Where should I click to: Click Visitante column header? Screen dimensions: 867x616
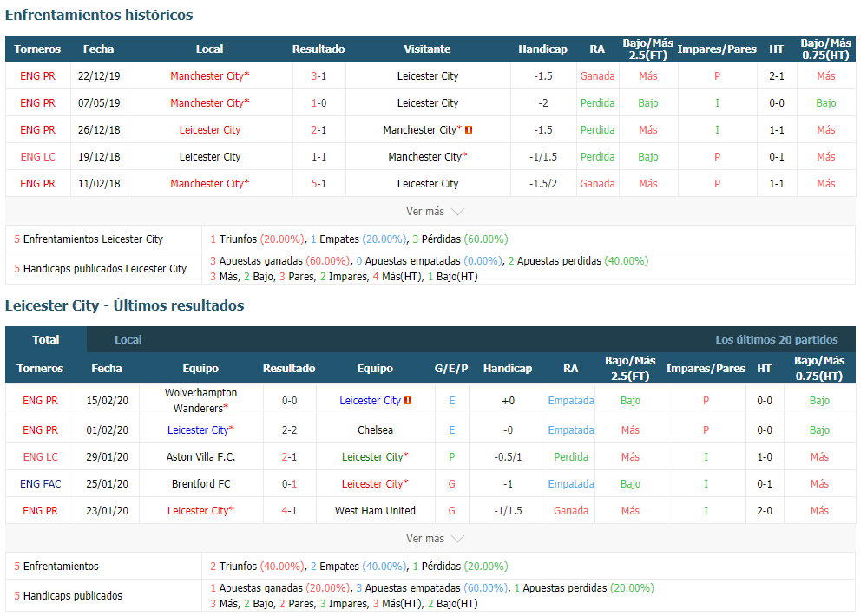click(427, 49)
